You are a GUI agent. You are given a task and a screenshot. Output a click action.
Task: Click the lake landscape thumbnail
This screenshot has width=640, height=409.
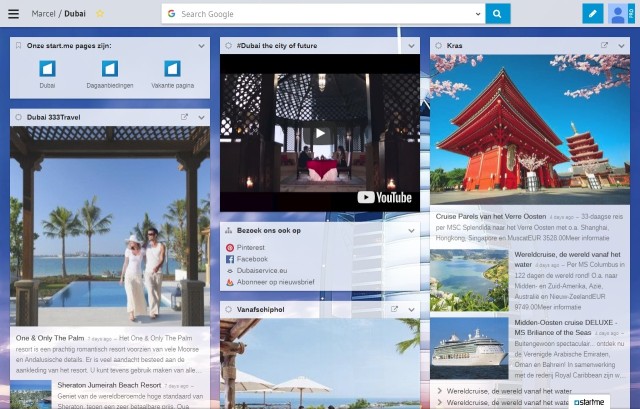(x=469, y=280)
